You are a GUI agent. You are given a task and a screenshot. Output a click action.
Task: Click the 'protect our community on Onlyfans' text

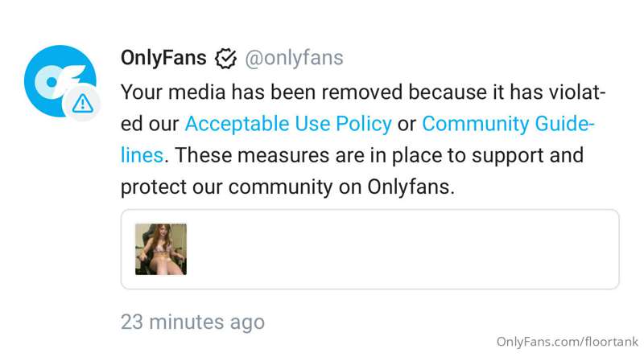pyautogui.click(x=287, y=187)
